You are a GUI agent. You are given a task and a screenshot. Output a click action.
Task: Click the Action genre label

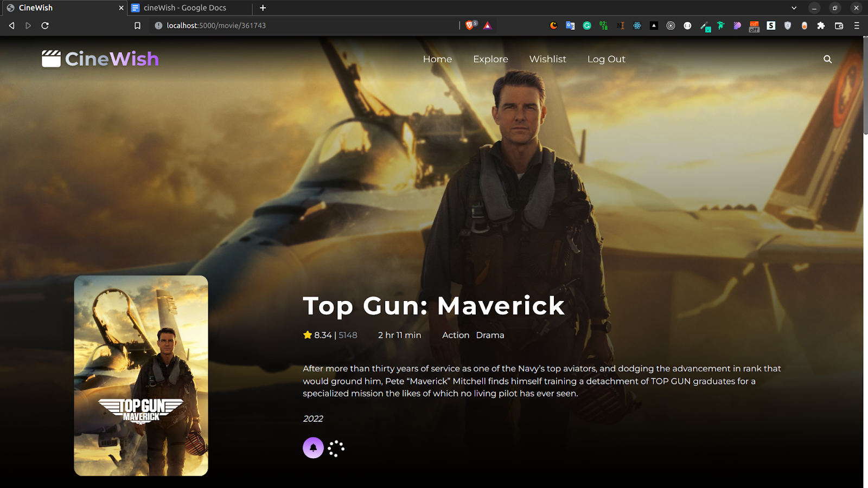pyautogui.click(x=456, y=335)
